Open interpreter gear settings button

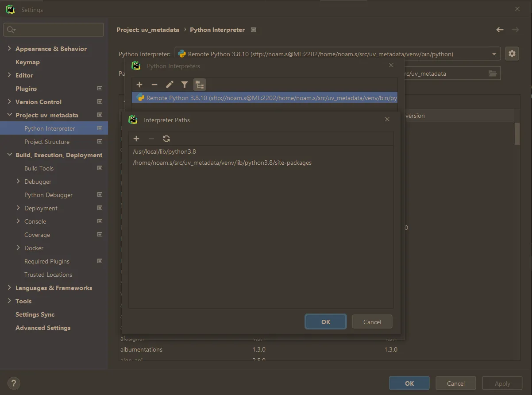[x=512, y=54]
